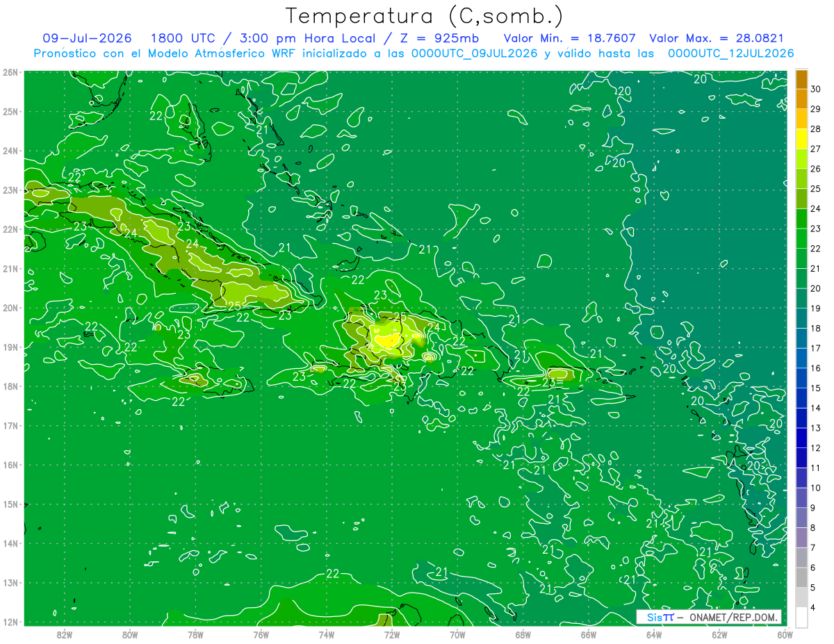Click the '4' value on the color scale
Image resolution: width=834 pixels, height=644 pixels.
coord(815,607)
